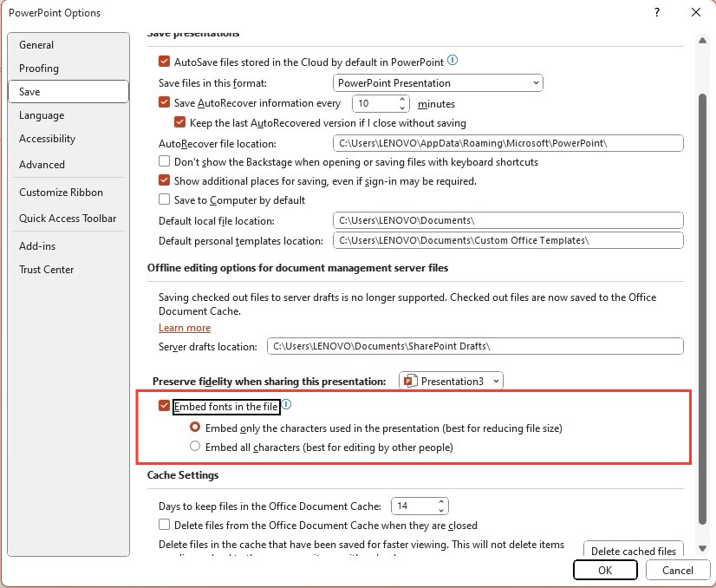Screen dimensions: 716x588
Task: Open the Advanced options category
Action: 68,165
